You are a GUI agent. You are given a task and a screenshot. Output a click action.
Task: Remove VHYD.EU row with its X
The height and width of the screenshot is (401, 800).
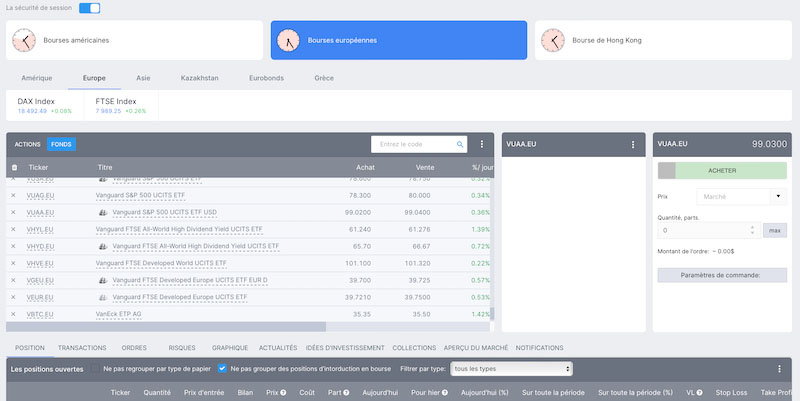click(13, 246)
